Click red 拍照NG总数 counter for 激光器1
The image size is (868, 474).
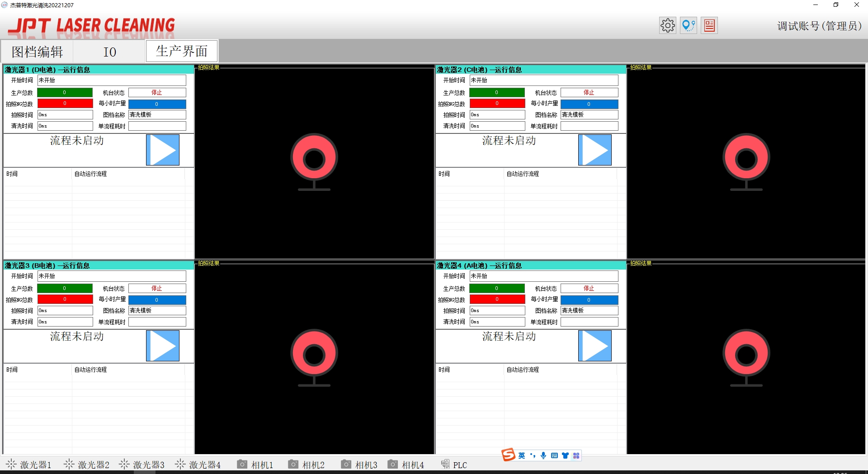65,104
